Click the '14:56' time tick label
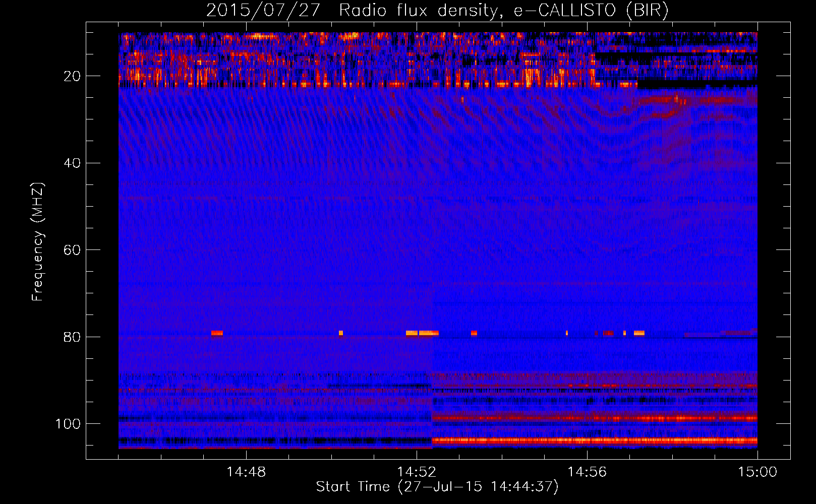The width and height of the screenshot is (816, 504). 587,472
